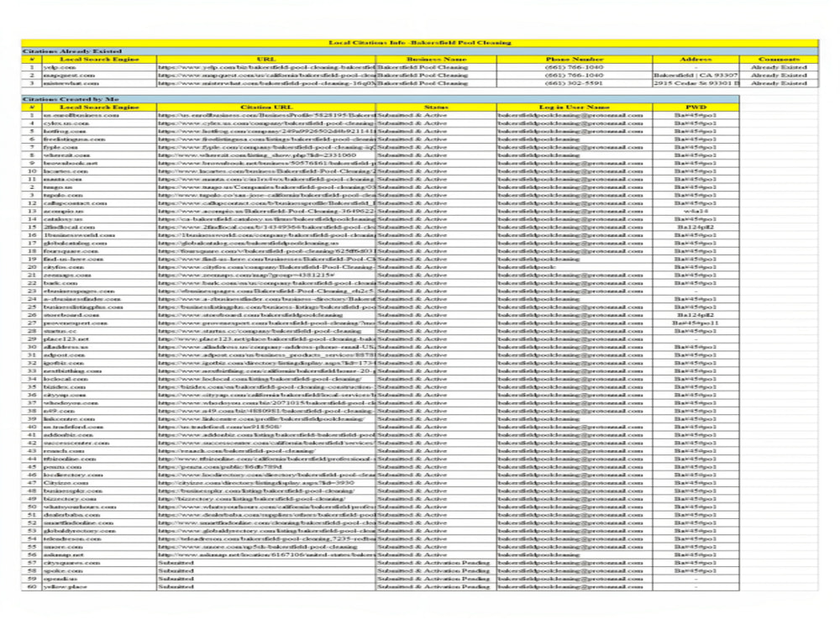Open the wherezit.com listing_show.php URL
The height and width of the screenshot is (630, 840).
[x=266, y=155]
